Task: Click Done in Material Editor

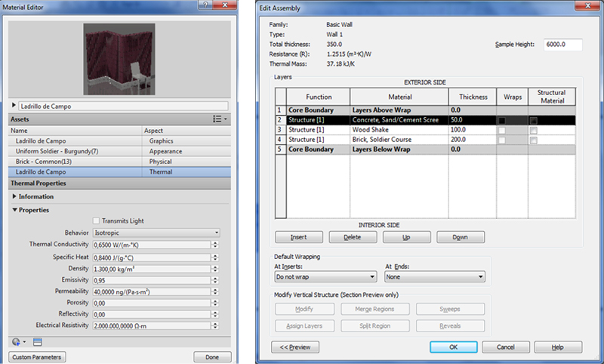Action: [212, 357]
